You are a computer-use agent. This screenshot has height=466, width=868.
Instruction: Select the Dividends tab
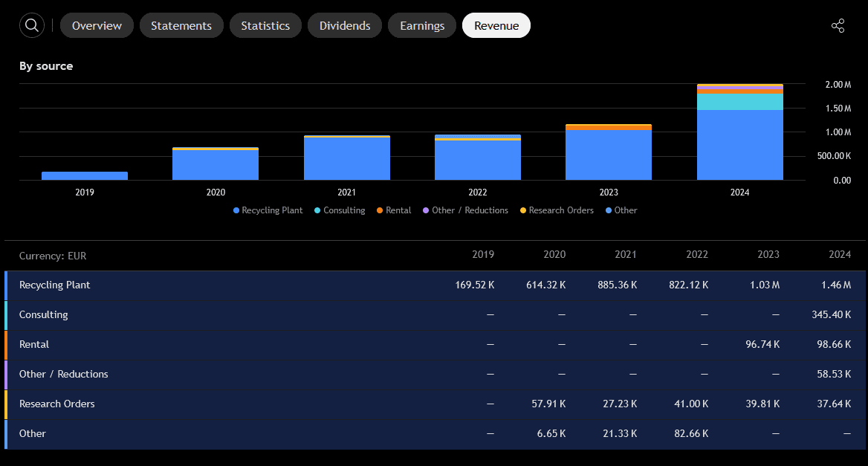point(345,25)
